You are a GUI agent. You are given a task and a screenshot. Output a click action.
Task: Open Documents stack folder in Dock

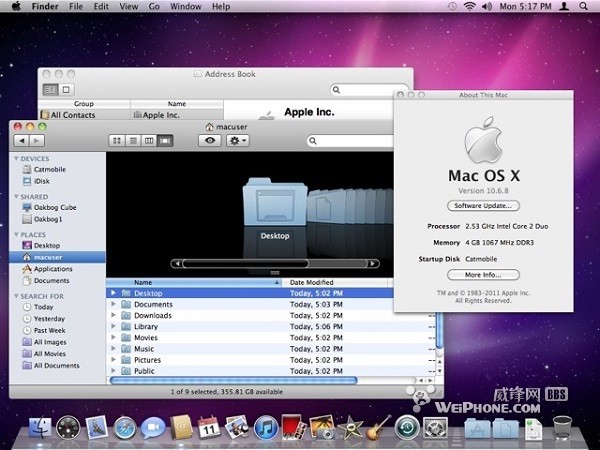(x=505, y=428)
